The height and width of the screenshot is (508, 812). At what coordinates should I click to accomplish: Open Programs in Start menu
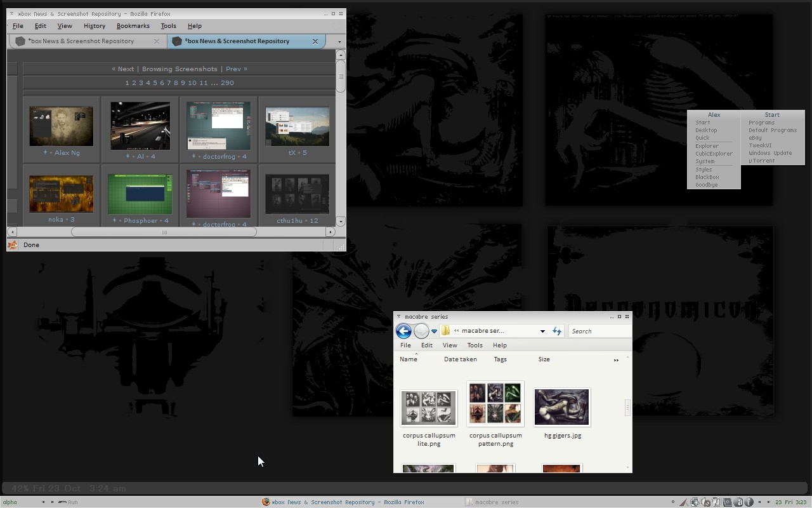pyautogui.click(x=761, y=123)
